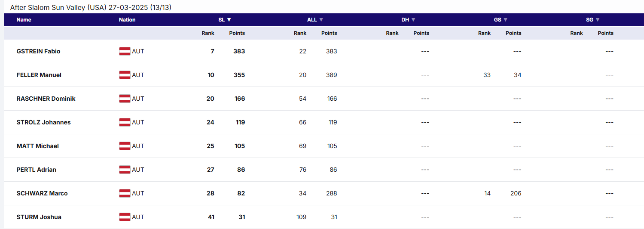Open SCHWARZ Marco's athlete profile

pyautogui.click(x=42, y=193)
